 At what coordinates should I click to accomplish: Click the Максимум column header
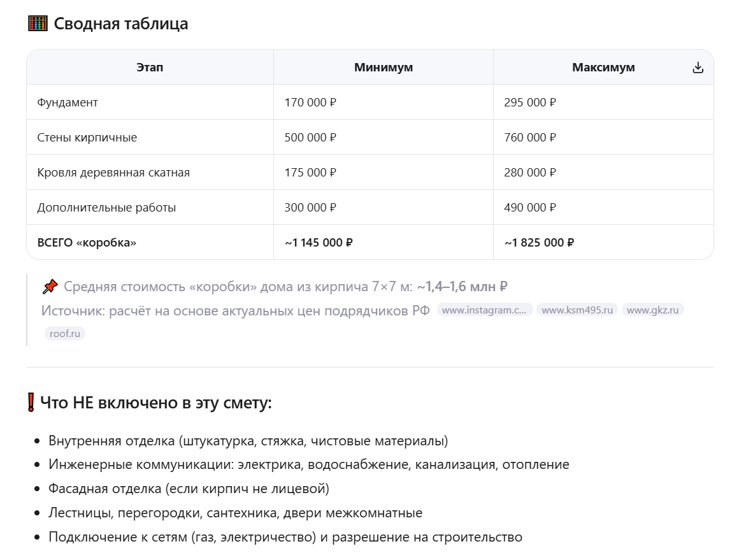tap(603, 67)
